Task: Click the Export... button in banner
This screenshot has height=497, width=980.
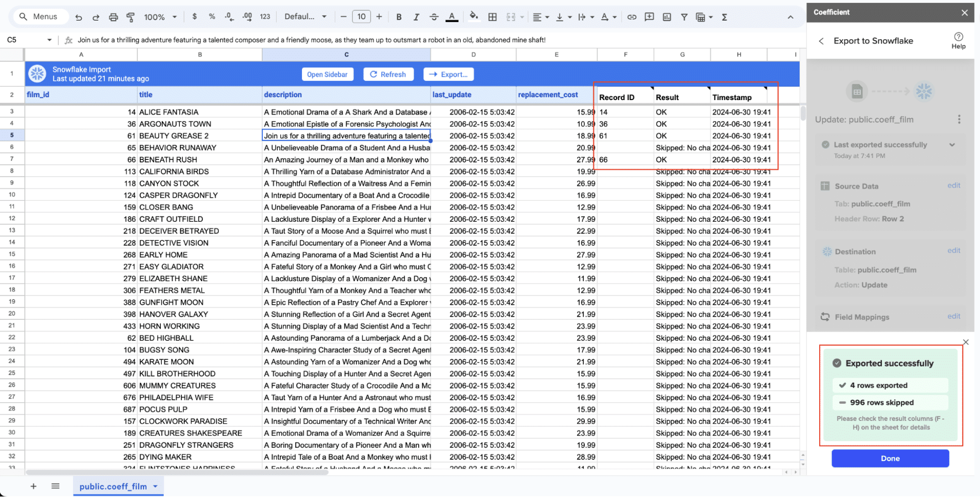Action: (449, 74)
